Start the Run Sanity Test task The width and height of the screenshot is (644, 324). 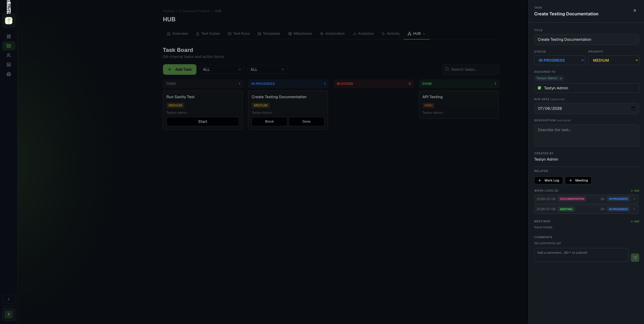pos(202,122)
